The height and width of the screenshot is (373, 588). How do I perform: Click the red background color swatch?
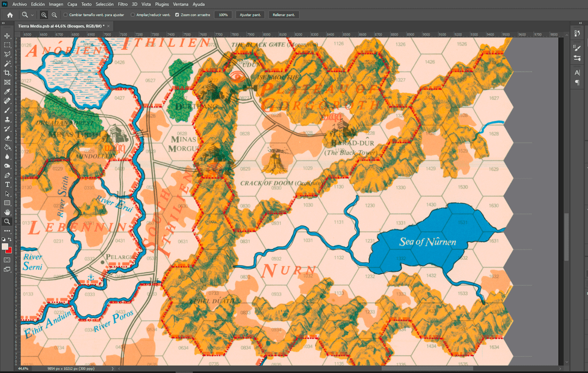9,251
